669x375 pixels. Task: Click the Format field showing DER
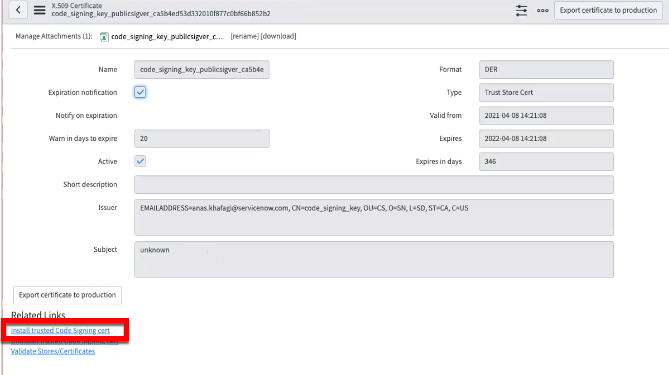pos(546,70)
